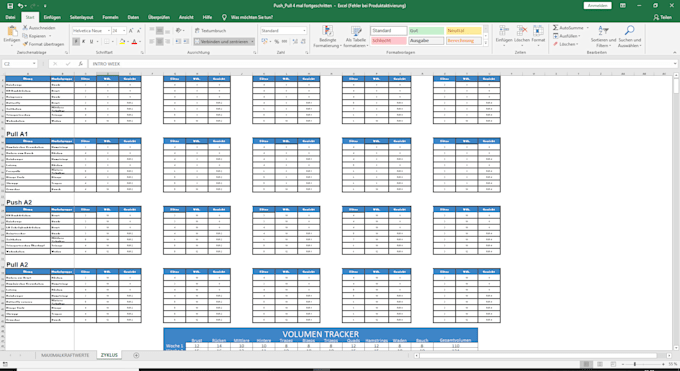Switch to the Seitenlayout tab
Viewport: 680px width, 371px height.
pyautogui.click(x=82, y=17)
